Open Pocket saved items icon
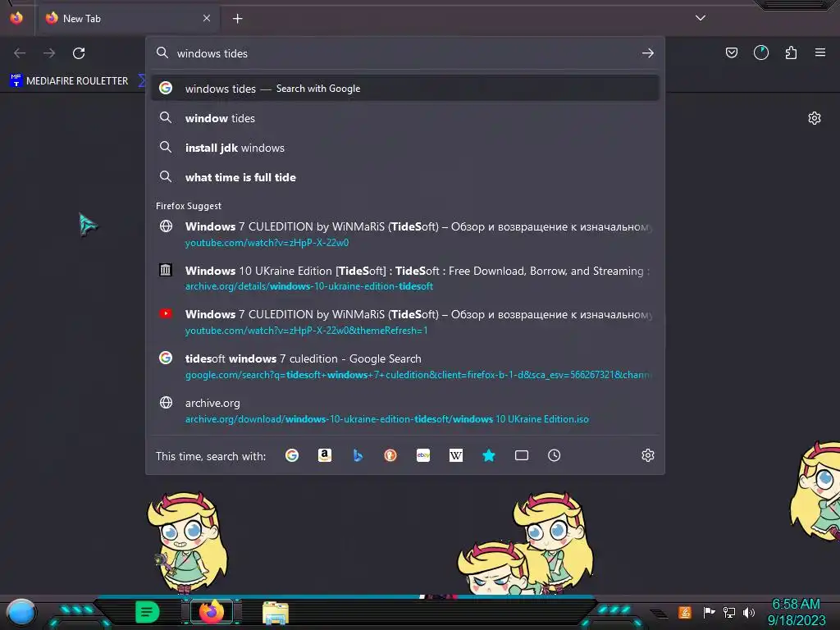The width and height of the screenshot is (840, 630). click(731, 52)
